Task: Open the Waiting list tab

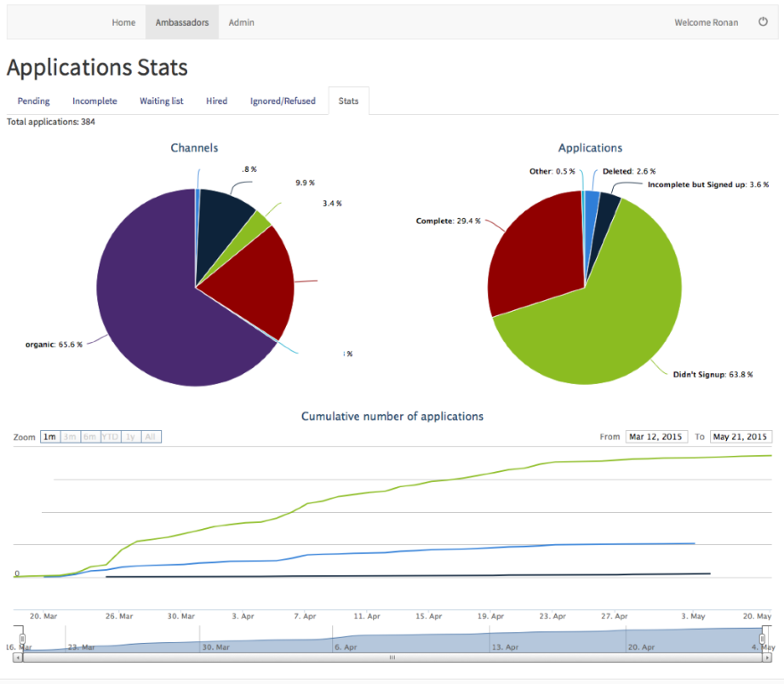Action: point(161,101)
